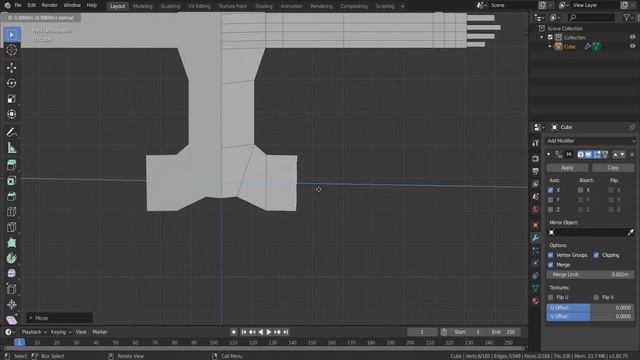The image size is (640, 360).
Task: Enable Bisect X checkbox
Action: point(580,190)
